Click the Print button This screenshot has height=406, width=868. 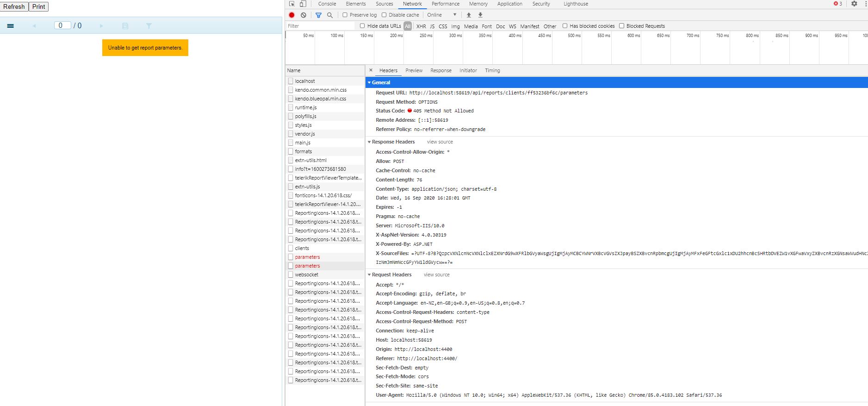tap(39, 6)
